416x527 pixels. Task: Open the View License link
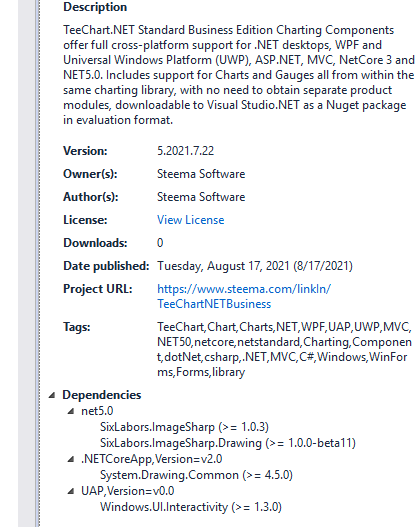click(x=191, y=220)
